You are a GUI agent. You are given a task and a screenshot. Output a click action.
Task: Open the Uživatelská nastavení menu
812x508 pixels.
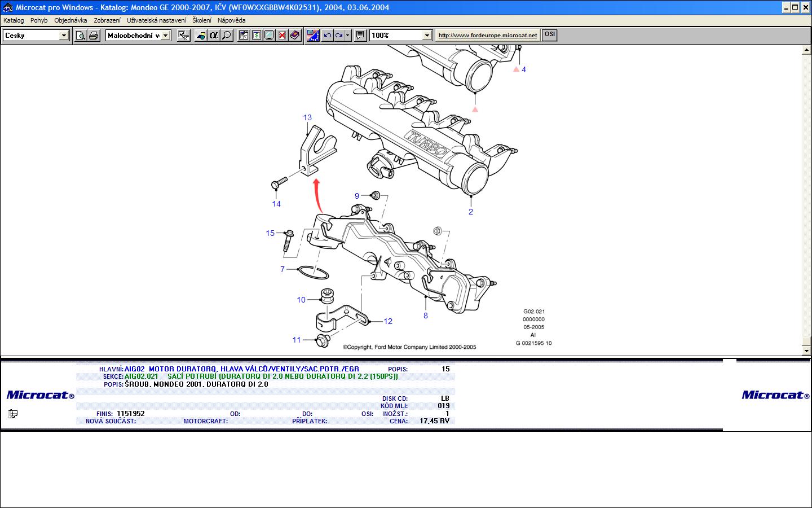pos(156,20)
